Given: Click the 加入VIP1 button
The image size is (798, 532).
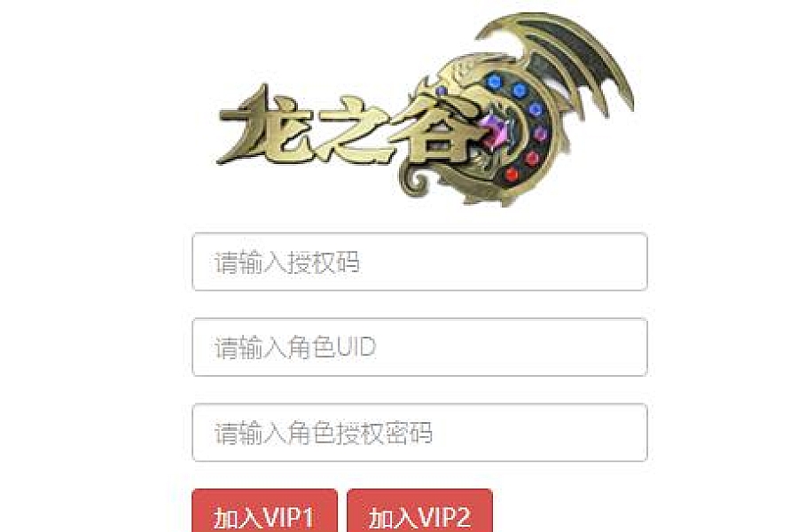Looking at the screenshot, I should (264, 511).
